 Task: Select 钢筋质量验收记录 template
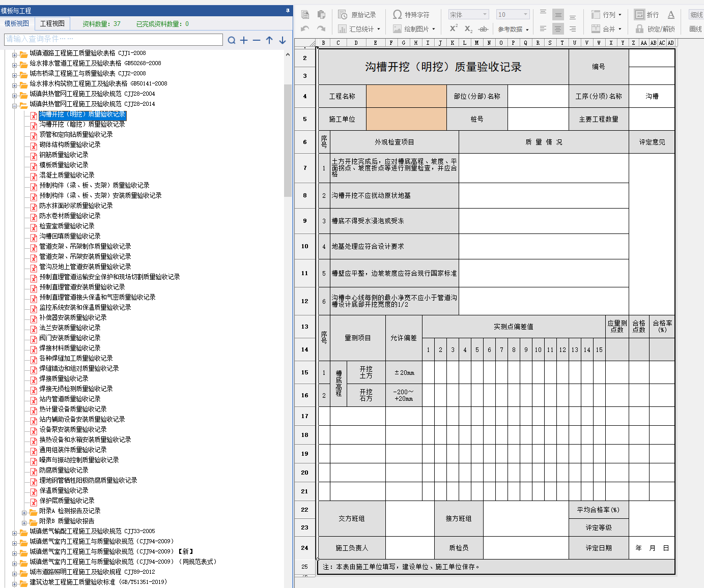pyautogui.click(x=64, y=155)
